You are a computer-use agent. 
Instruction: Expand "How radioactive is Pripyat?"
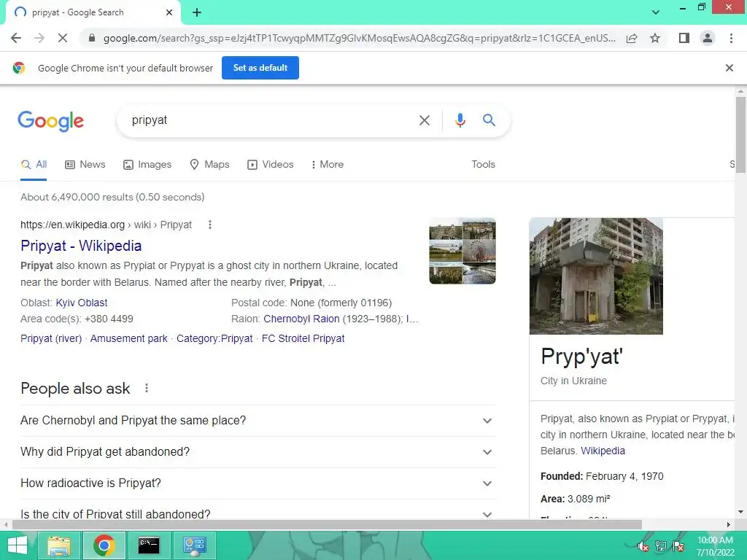pos(258,483)
